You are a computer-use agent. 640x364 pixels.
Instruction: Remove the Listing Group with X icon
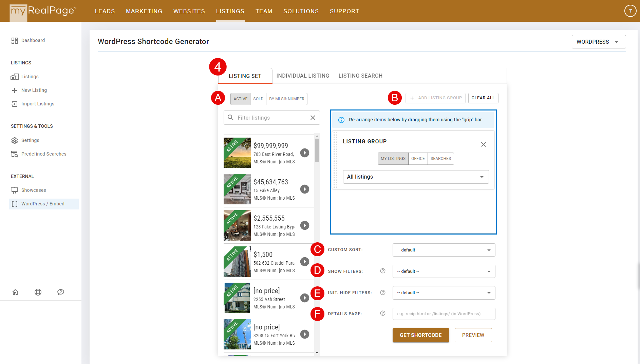pos(484,144)
